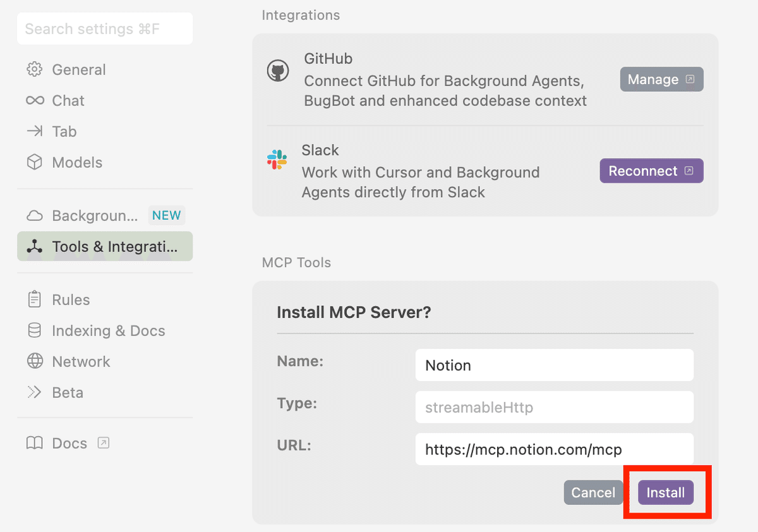Click the Indexing & Docs database icon
The width and height of the screenshot is (758, 532).
click(x=35, y=330)
